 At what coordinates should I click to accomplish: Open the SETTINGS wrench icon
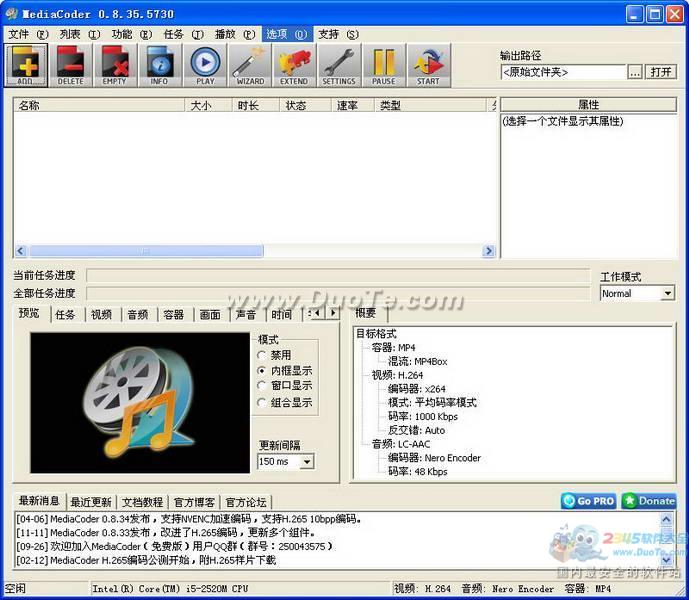coord(339,65)
